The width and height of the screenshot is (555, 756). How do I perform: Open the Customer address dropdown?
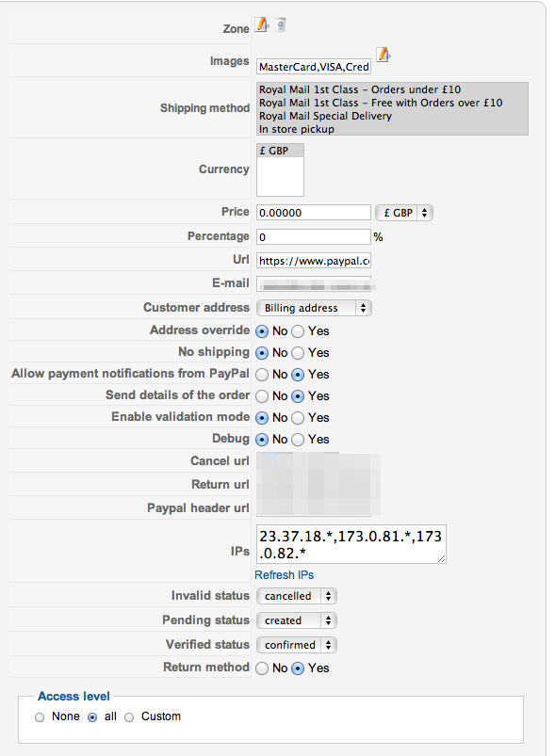tap(314, 308)
